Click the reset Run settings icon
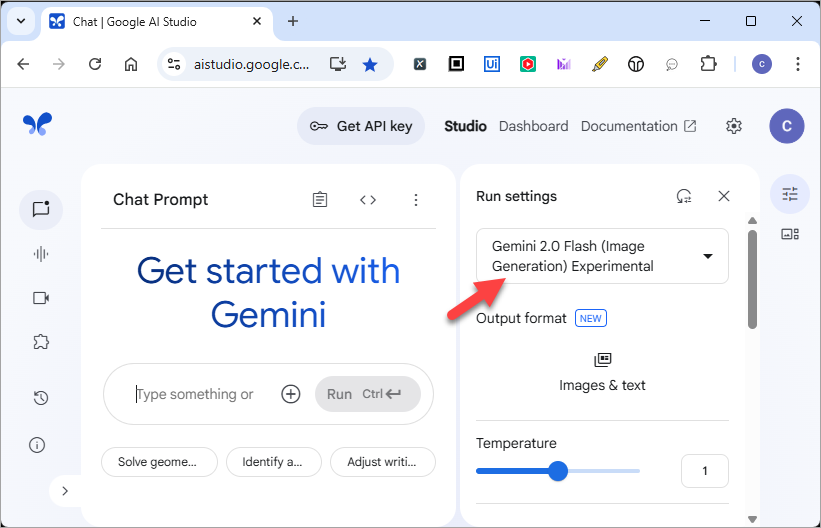821x528 pixels. [x=684, y=196]
